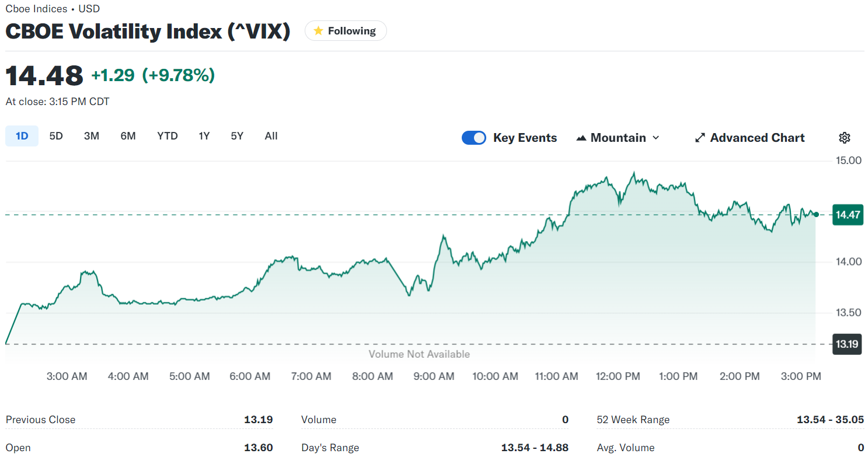The width and height of the screenshot is (868, 457).
Task: Click the 1:00 PM x-axis label
Action: 678,376
